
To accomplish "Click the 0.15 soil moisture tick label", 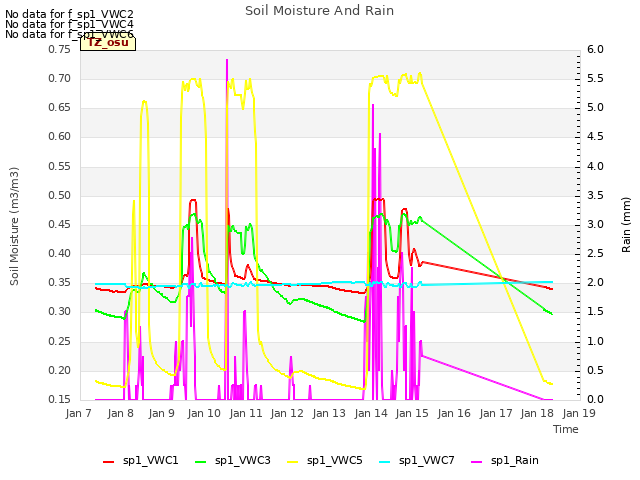I will click(60, 400).
